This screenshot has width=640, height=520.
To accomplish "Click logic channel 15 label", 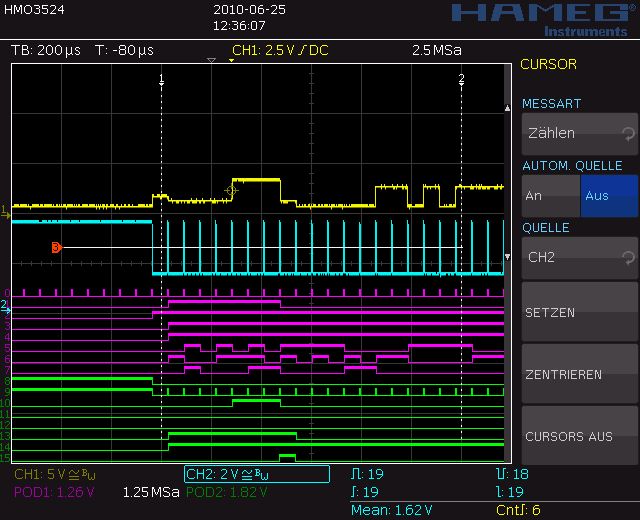I will [5, 458].
